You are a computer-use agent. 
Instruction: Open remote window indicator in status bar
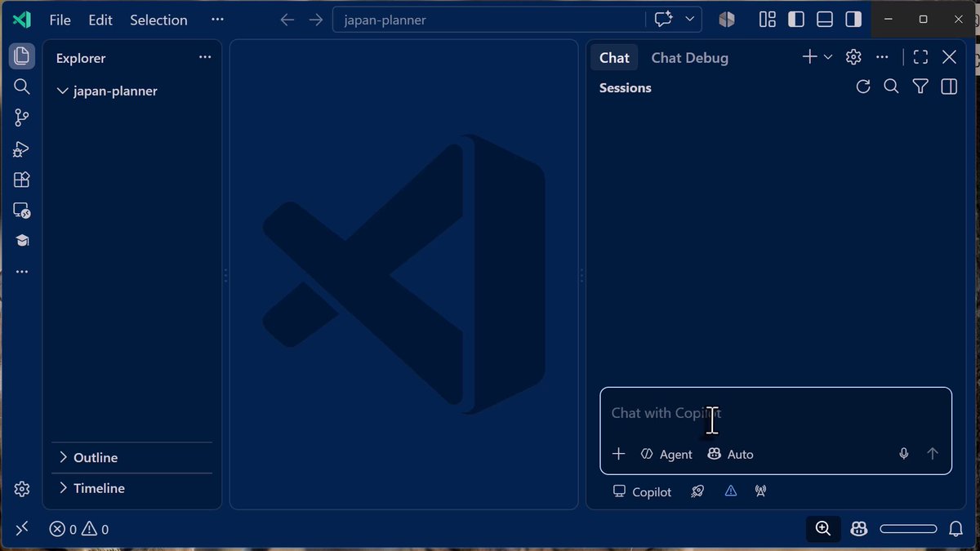tap(22, 528)
